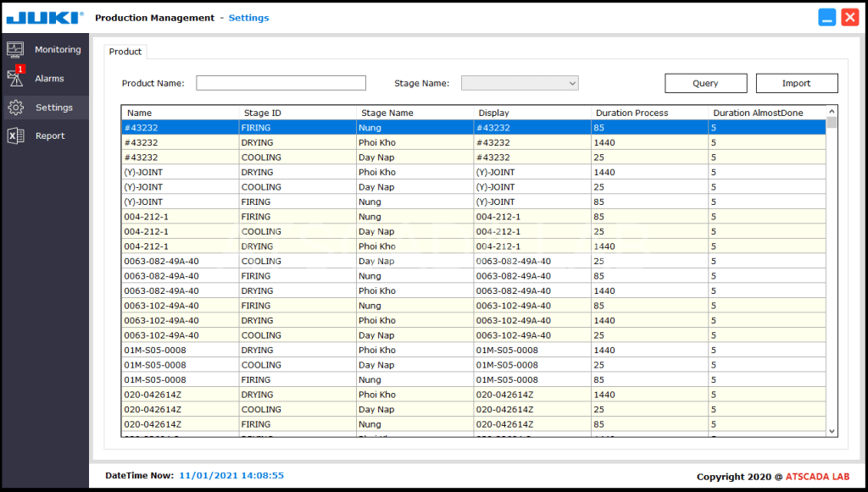The height and width of the screenshot is (492, 868).
Task: Select the Settings gear icon
Action: click(x=15, y=108)
